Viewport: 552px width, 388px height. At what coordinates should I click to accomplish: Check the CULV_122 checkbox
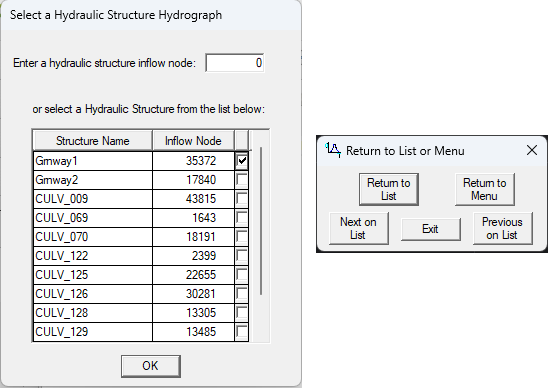point(242,256)
